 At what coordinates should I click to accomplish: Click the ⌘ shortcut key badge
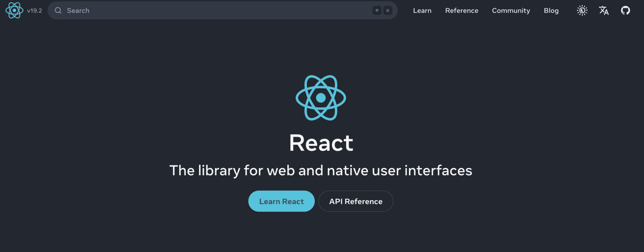click(377, 10)
